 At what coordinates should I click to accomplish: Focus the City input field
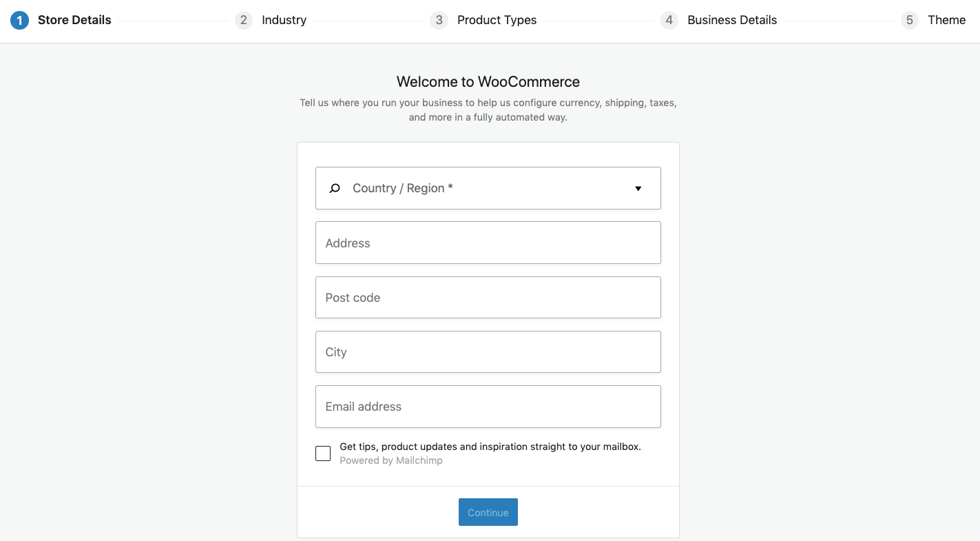point(488,351)
